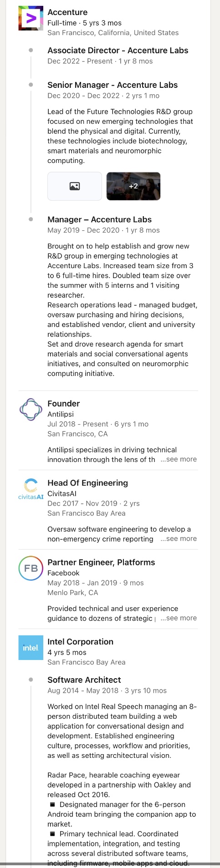This screenshot has width=220, height=868.
Task: Open Partner Engineer, Platforms title
Action: pos(101,562)
